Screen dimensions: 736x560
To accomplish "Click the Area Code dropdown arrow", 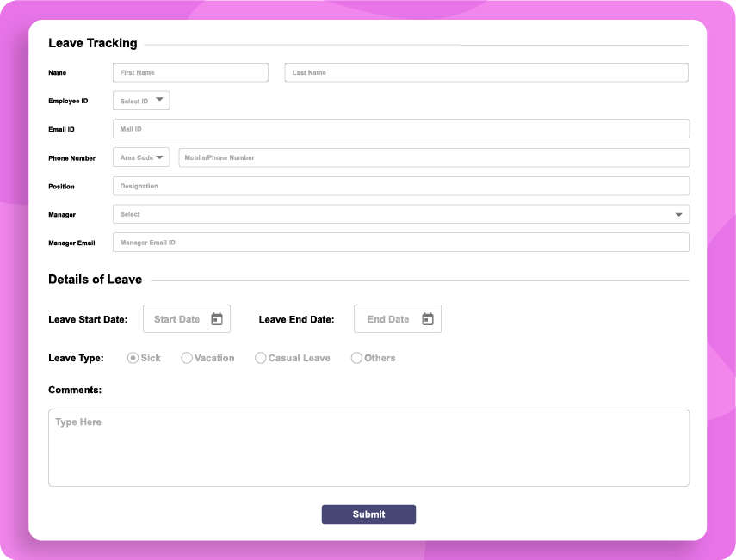I will 160,157.
